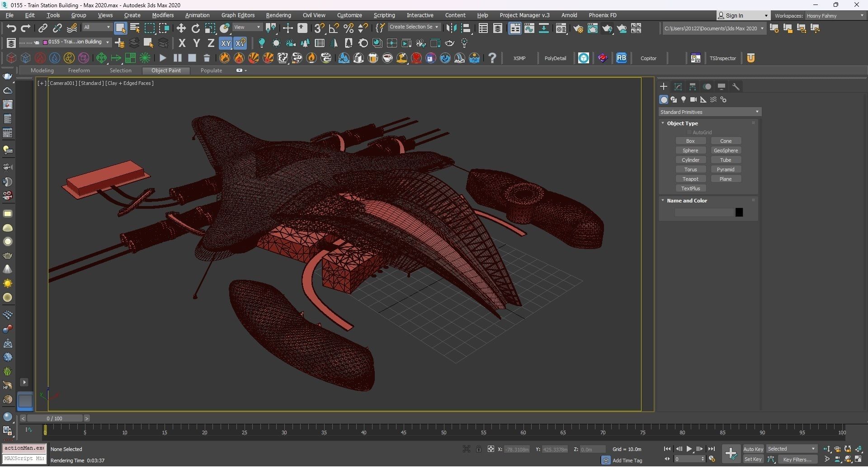Open the Workspaces dropdown

pos(835,16)
